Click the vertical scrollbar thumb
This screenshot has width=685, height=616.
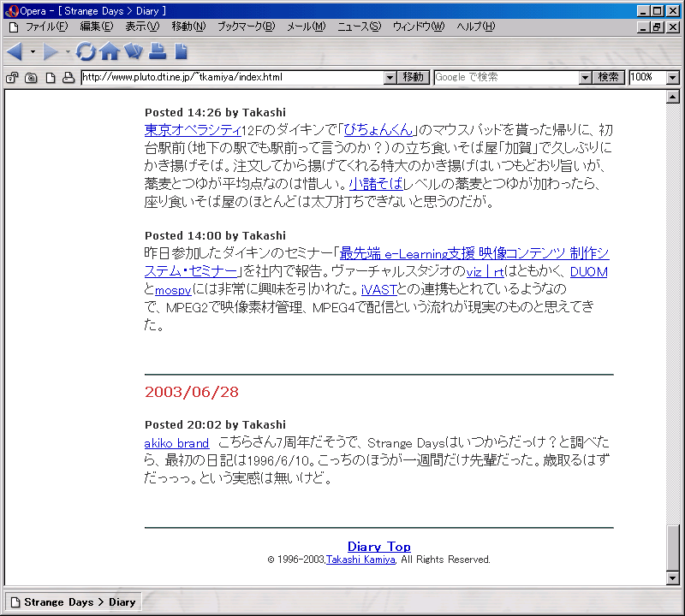(673, 548)
